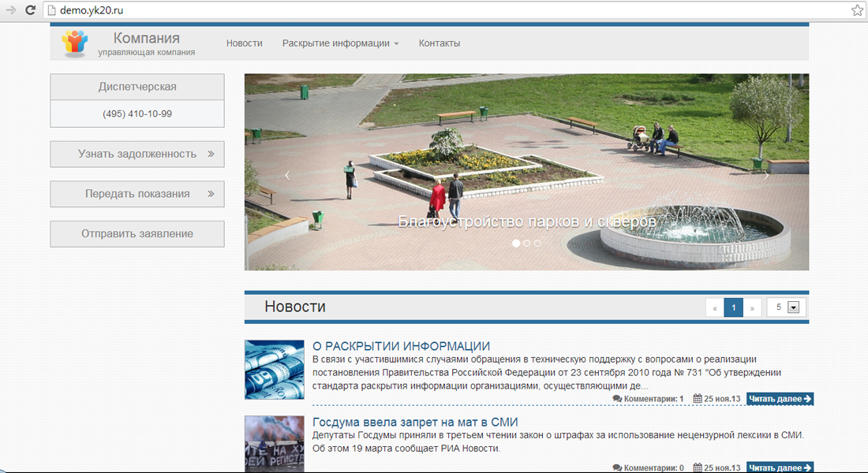Bookmark the page with the star icon

click(x=857, y=10)
